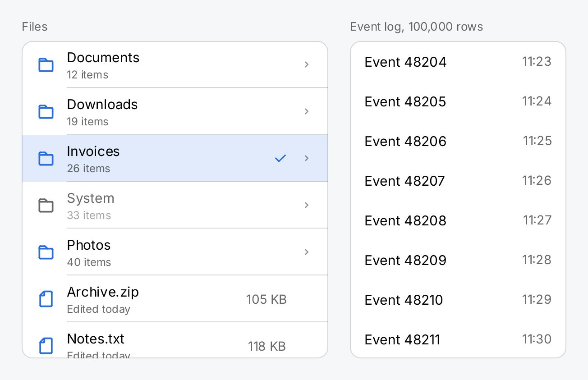Click the gray System folder icon
Screen dimensions: 588x380
[x=46, y=205]
